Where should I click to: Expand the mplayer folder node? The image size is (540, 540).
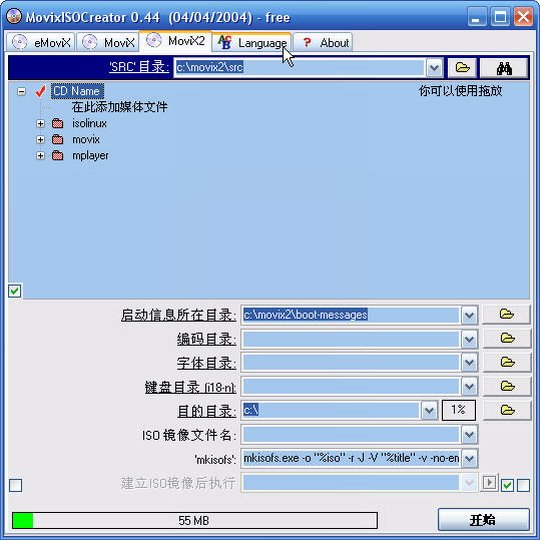[x=40, y=156]
